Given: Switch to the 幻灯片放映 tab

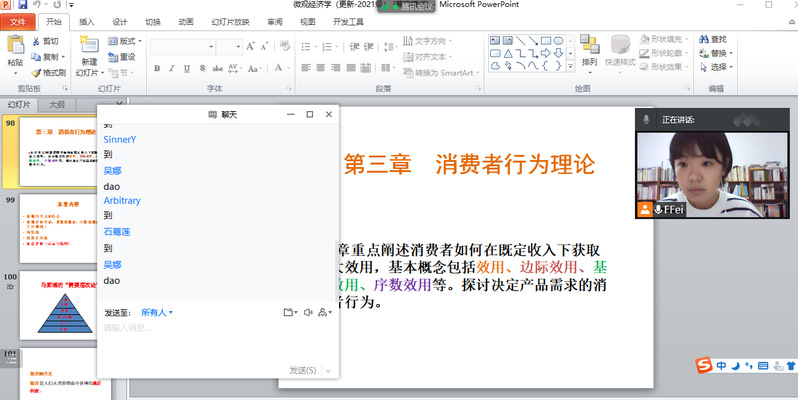Looking at the screenshot, I should [230, 21].
